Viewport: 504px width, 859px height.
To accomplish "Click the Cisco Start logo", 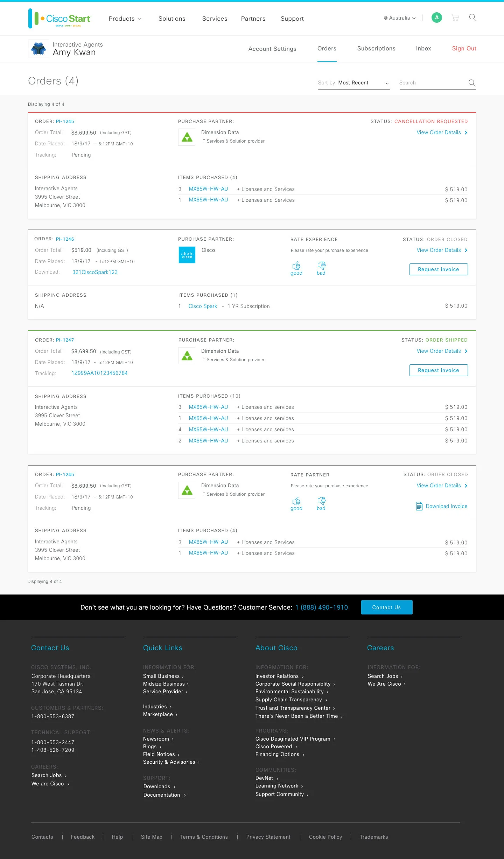I will pyautogui.click(x=59, y=19).
